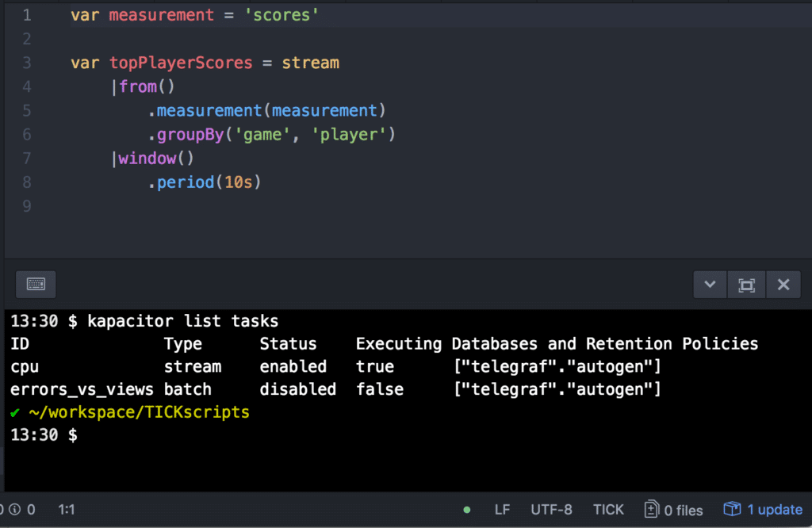Open the UTF-8 encoding selector
Image resolution: width=812 pixels, height=528 pixels.
[551, 510]
